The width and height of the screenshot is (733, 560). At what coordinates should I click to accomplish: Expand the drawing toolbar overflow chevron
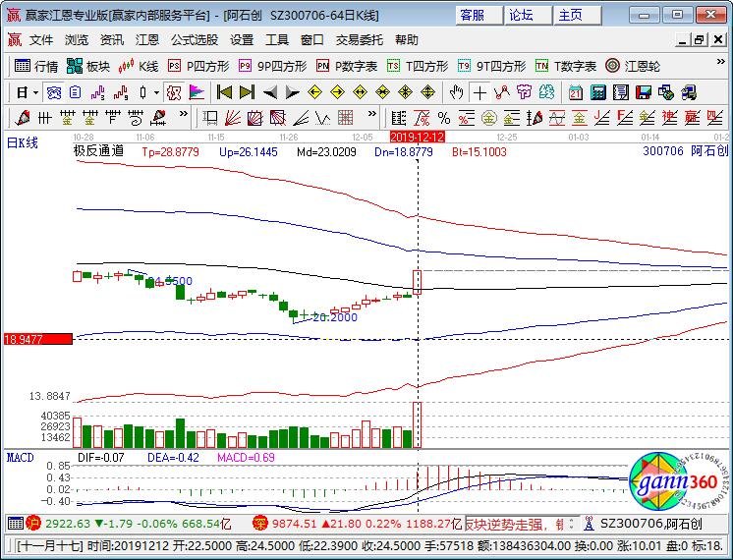click(183, 114)
